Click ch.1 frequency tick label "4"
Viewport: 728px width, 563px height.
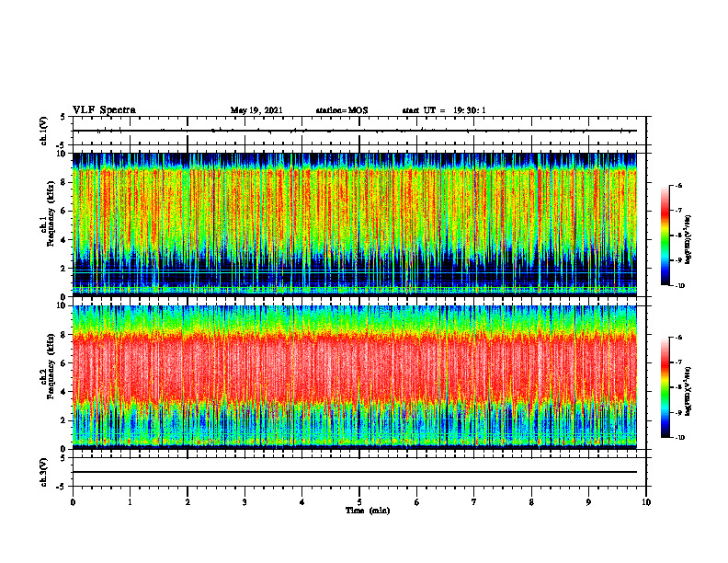point(64,240)
